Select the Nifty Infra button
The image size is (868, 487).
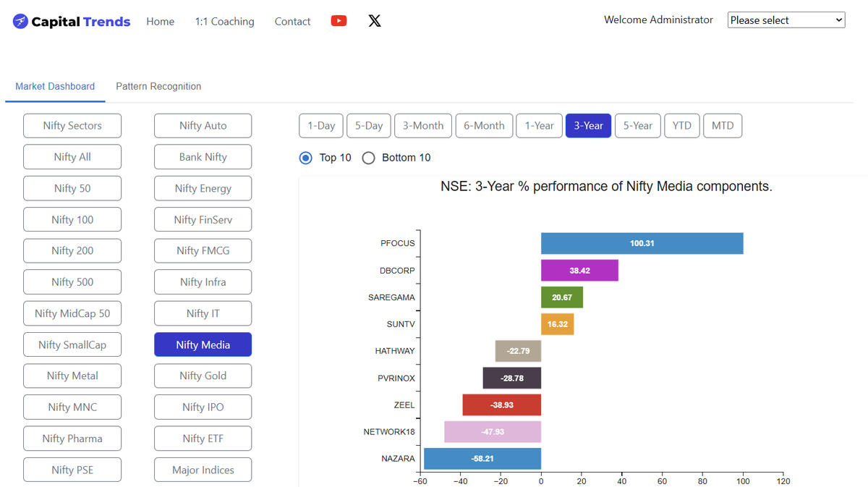point(203,282)
